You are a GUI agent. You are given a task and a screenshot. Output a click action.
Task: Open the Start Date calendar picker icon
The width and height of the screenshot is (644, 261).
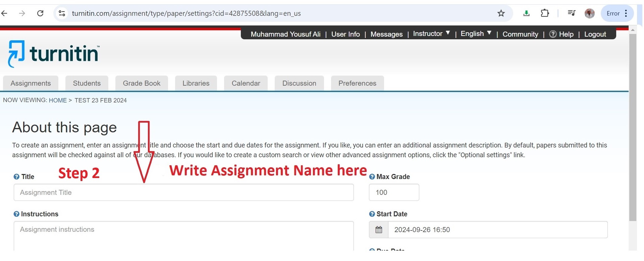379,230
